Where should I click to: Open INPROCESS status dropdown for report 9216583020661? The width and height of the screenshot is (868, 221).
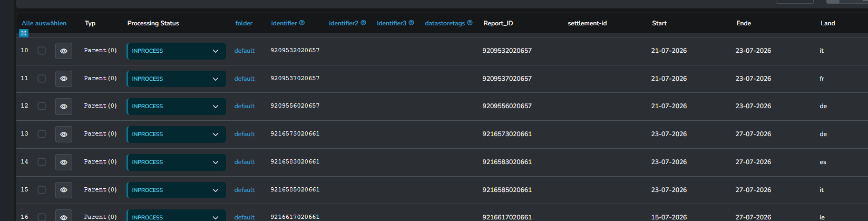tap(177, 162)
